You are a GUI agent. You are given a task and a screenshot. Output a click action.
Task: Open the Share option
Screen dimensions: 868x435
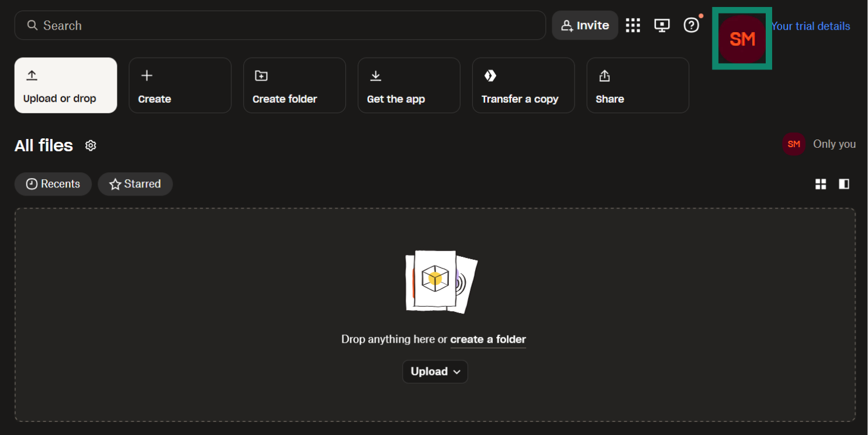(x=637, y=85)
